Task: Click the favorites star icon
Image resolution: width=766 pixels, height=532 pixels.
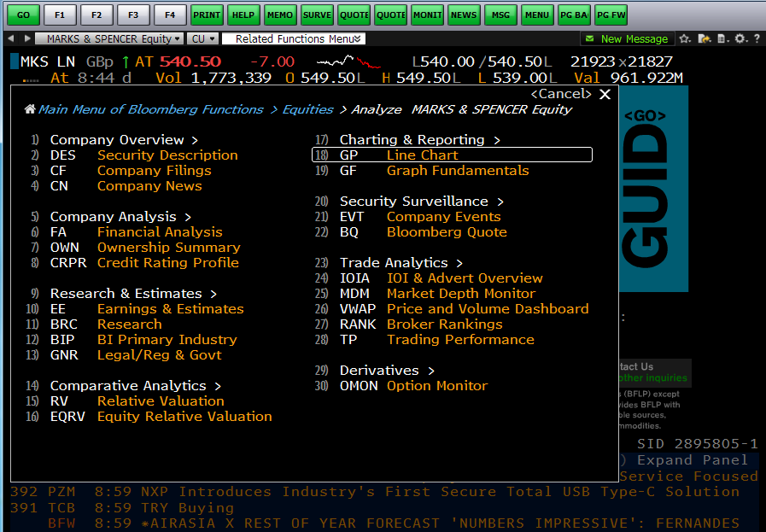Action: (685, 38)
